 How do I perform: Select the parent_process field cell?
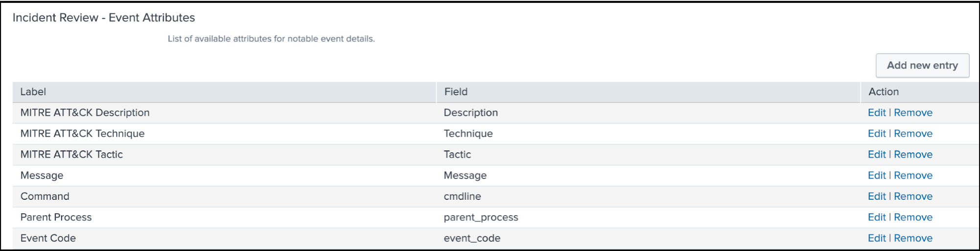(x=648, y=218)
